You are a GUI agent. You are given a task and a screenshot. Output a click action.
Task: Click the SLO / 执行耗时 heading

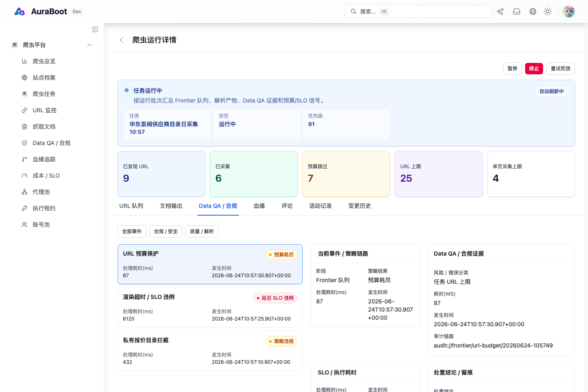[x=337, y=372]
